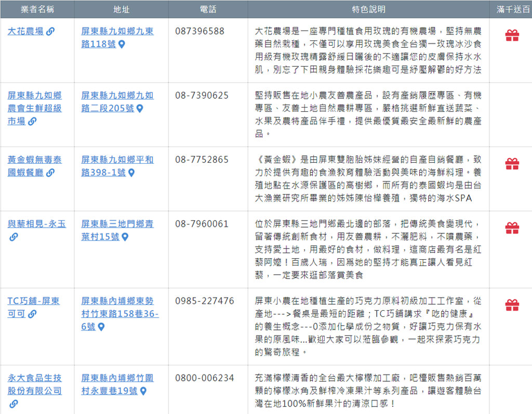Click the gift icon in TC巧舖 row

(x=512, y=305)
